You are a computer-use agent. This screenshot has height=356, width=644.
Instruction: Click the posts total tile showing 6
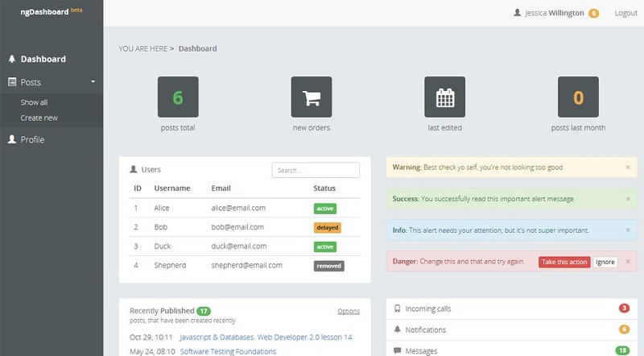178,97
